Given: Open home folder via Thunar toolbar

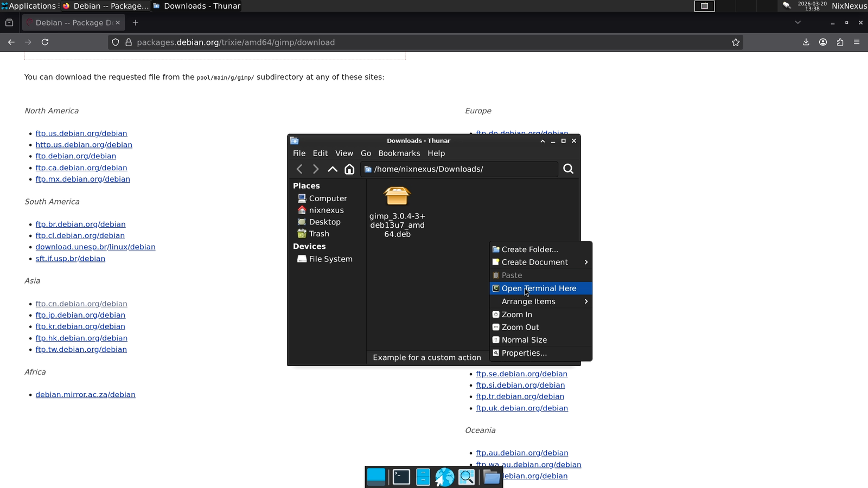Looking at the screenshot, I should click(x=349, y=169).
